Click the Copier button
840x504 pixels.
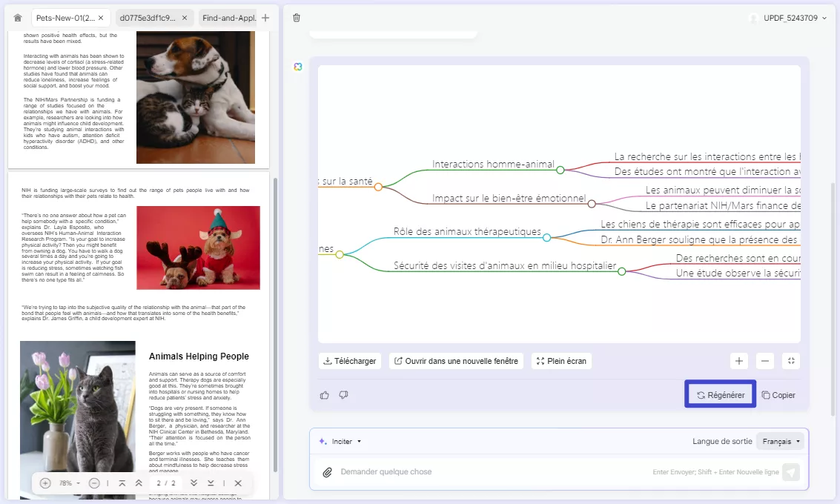[778, 395]
